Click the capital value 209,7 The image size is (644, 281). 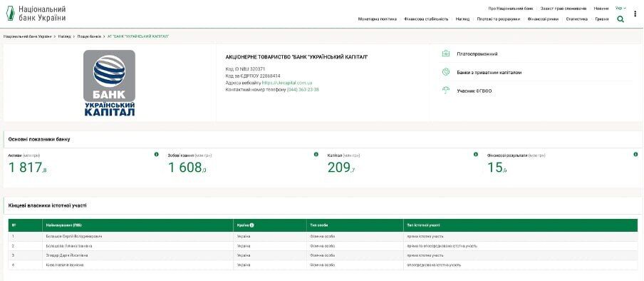341,168
